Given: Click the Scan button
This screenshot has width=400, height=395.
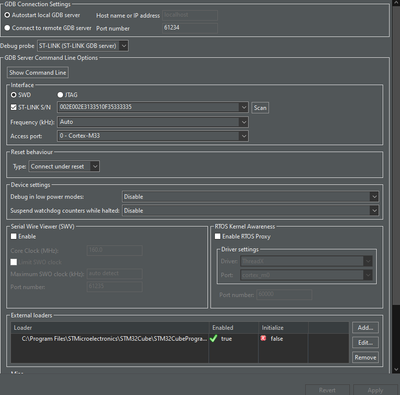Looking at the screenshot, I should 260,108.
